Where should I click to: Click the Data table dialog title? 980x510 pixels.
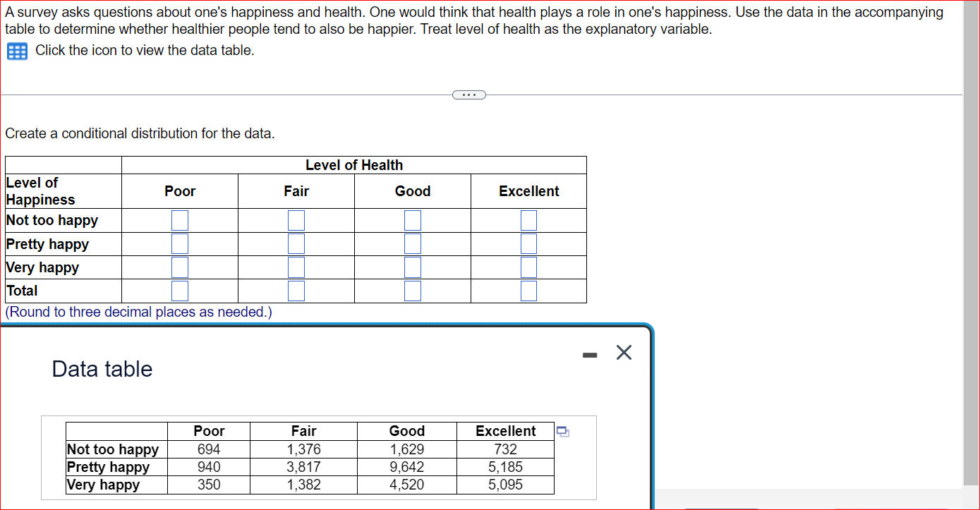[x=101, y=368]
